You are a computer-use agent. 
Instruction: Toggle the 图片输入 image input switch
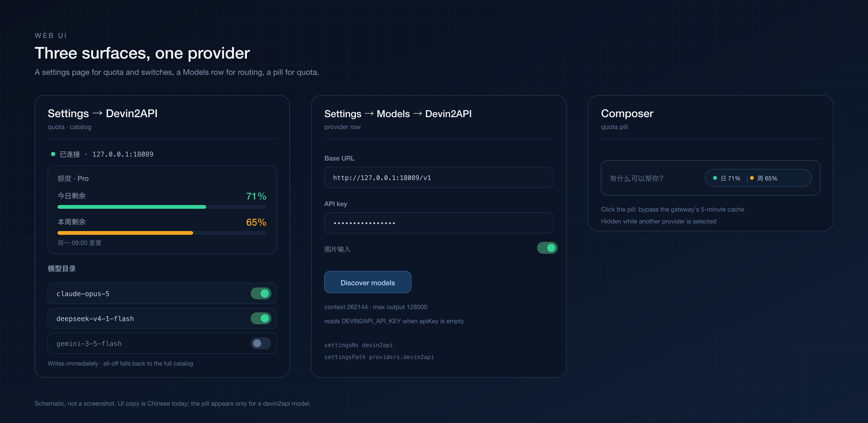(547, 248)
